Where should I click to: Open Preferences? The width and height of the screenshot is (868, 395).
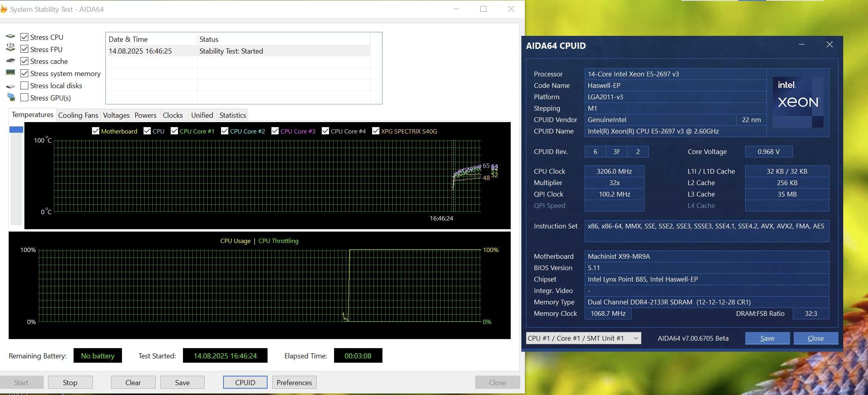[x=294, y=382]
